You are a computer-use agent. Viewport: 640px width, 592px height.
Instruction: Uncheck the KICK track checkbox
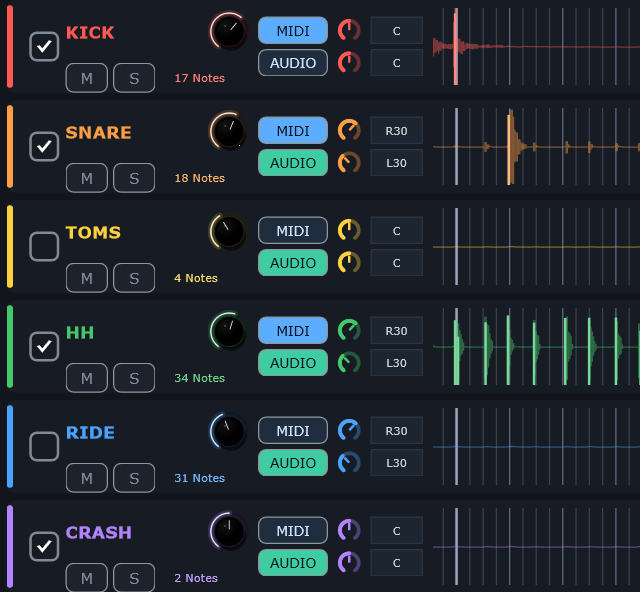(x=44, y=46)
